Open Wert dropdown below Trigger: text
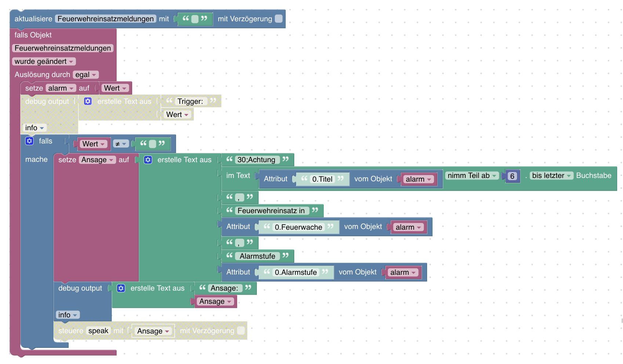This screenshot has height=364, width=623. pyautogui.click(x=177, y=114)
